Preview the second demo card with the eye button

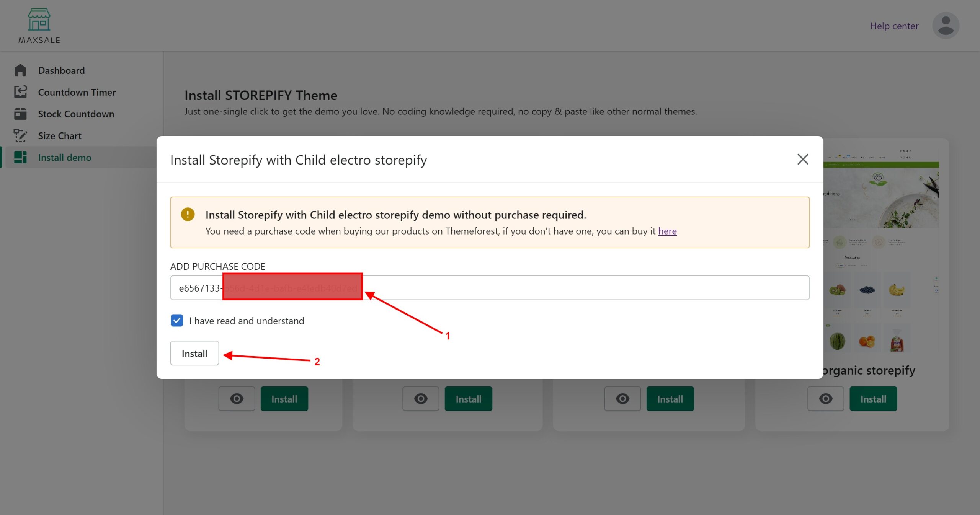click(421, 399)
